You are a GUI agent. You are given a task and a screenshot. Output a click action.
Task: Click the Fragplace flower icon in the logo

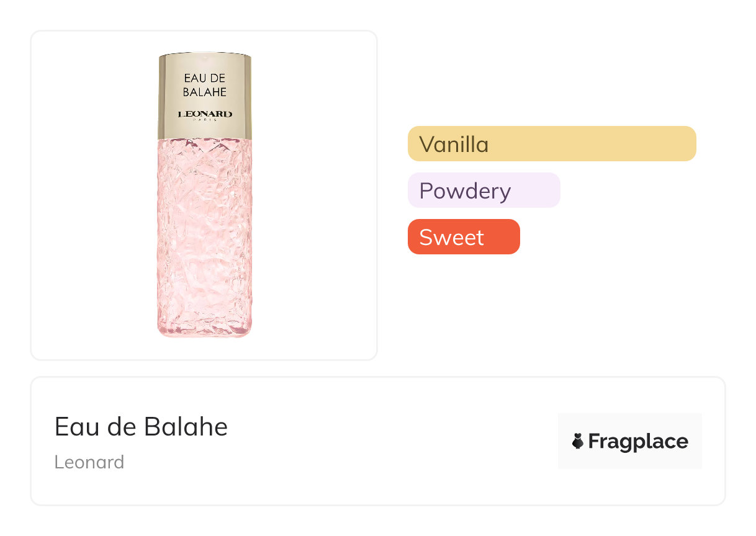click(x=578, y=441)
